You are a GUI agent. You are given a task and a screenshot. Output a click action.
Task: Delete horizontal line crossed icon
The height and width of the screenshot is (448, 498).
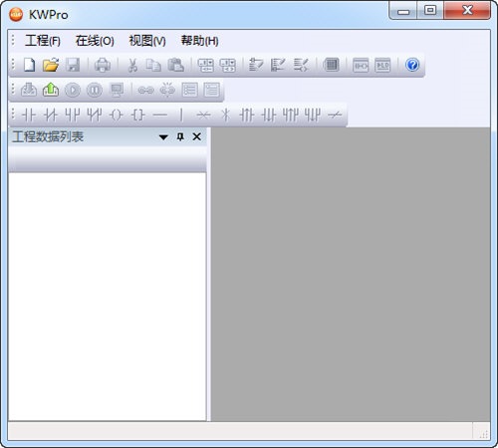click(204, 114)
